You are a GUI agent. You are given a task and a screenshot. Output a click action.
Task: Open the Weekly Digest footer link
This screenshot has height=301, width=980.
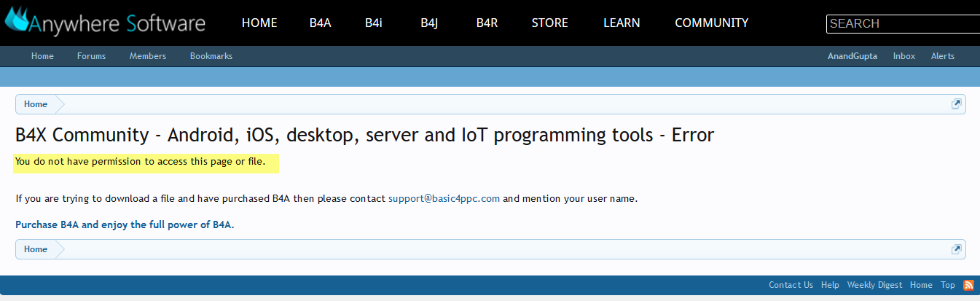pos(874,285)
